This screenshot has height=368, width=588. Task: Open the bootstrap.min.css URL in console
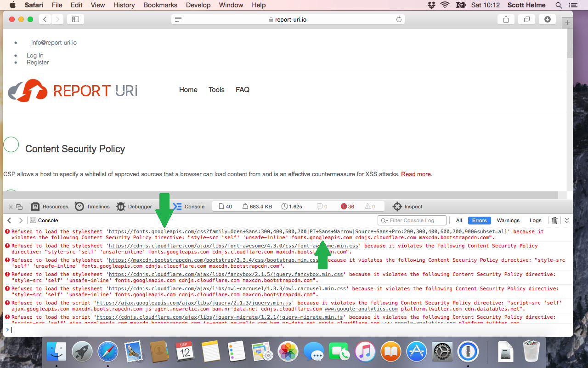click(x=214, y=260)
